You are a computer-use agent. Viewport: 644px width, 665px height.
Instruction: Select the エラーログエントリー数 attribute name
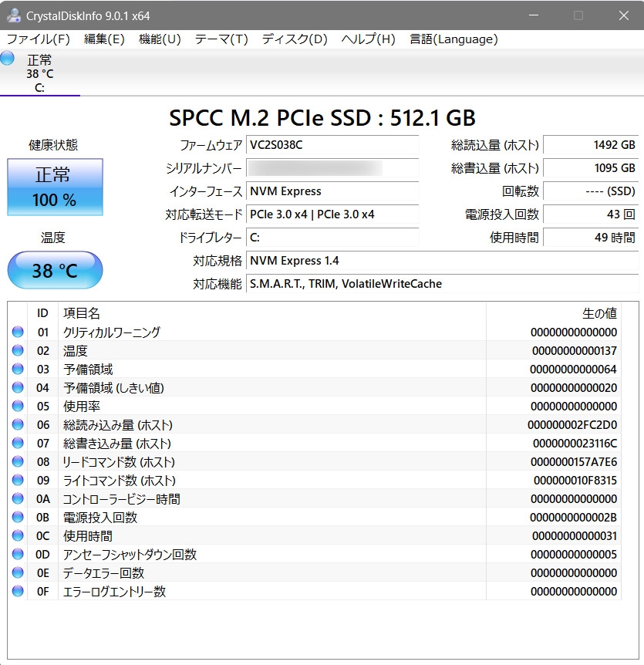pos(114,592)
